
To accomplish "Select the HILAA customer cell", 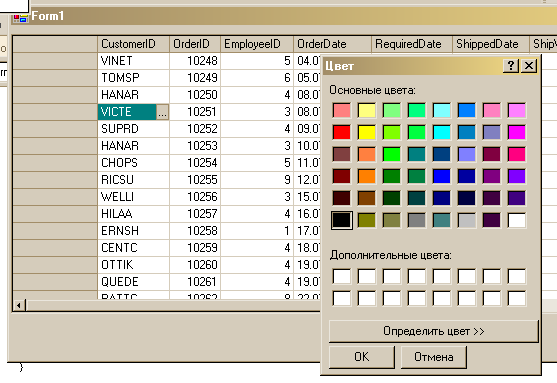I will tap(133, 214).
